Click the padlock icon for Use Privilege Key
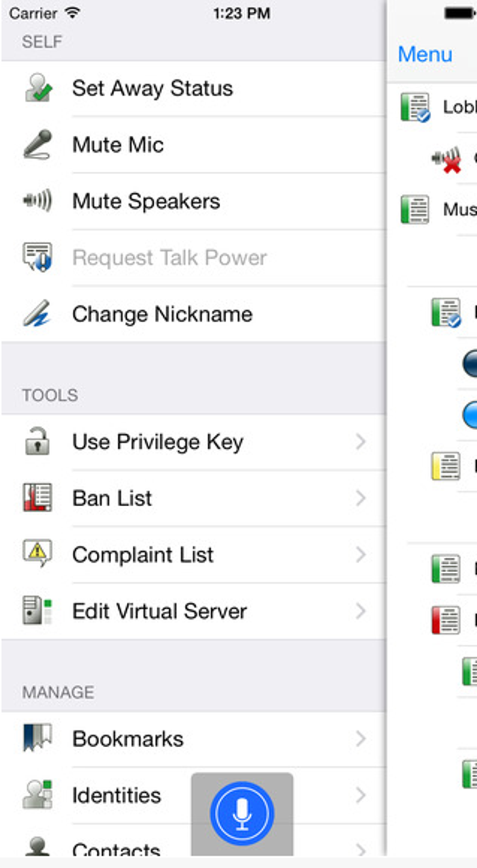The width and height of the screenshot is (477, 868). [37, 441]
